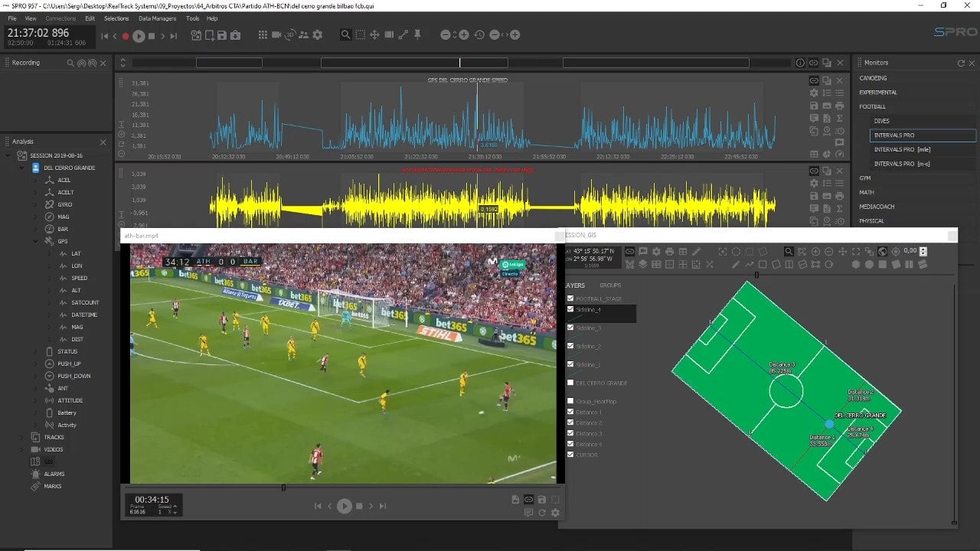Collapse the GPS node in Analysis tree
980x551 pixels.
35,241
